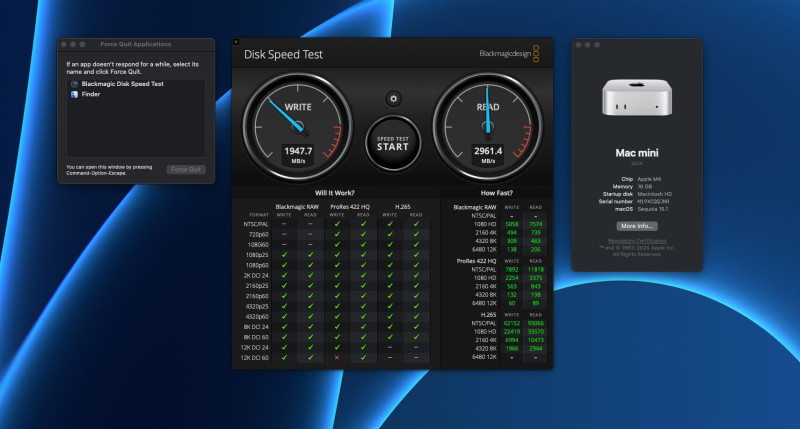Click the 206 read value

click(x=536, y=249)
